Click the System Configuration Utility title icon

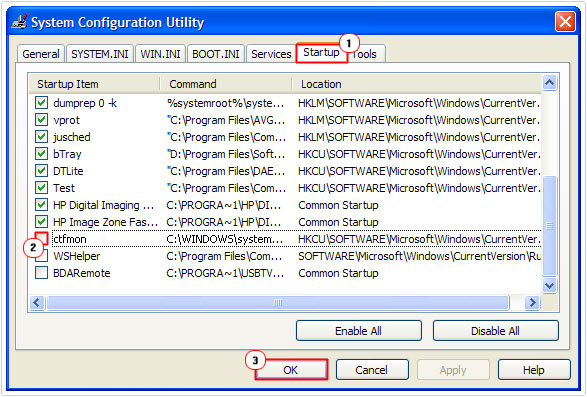click(19, 22)
